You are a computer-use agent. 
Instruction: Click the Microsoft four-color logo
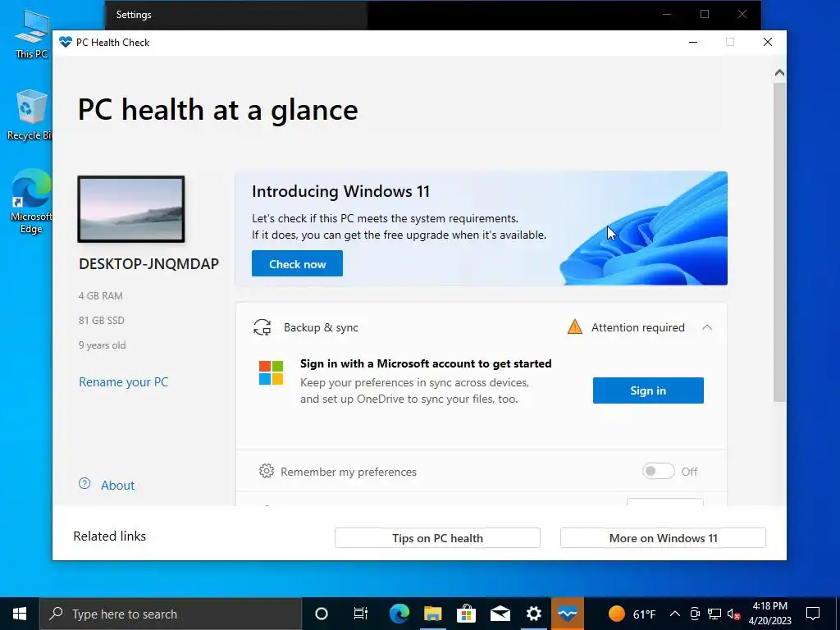(271, 373)
